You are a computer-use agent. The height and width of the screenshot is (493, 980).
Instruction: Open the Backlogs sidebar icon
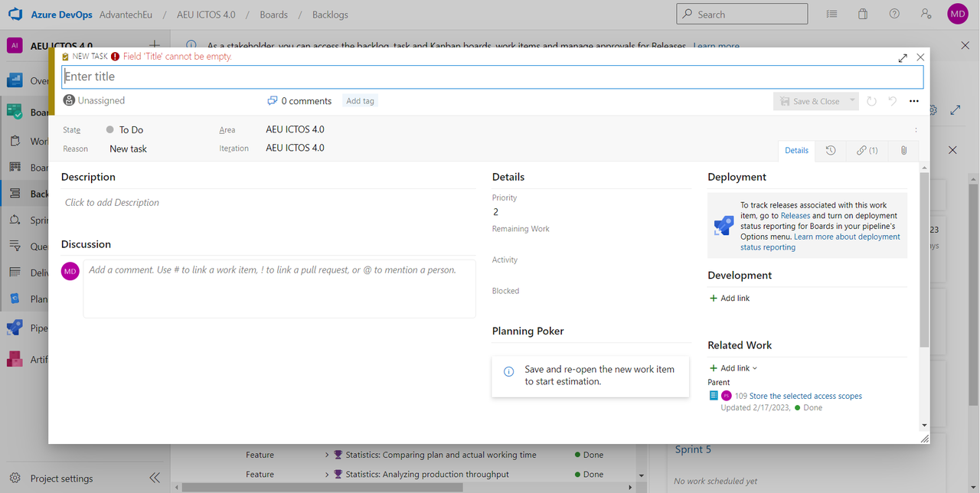tap(15, 194)
